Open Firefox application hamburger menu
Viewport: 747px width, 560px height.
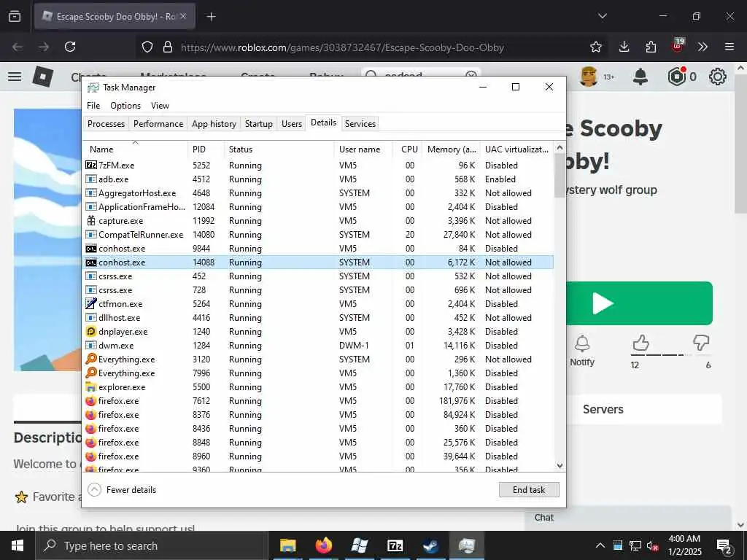point(729,47)
